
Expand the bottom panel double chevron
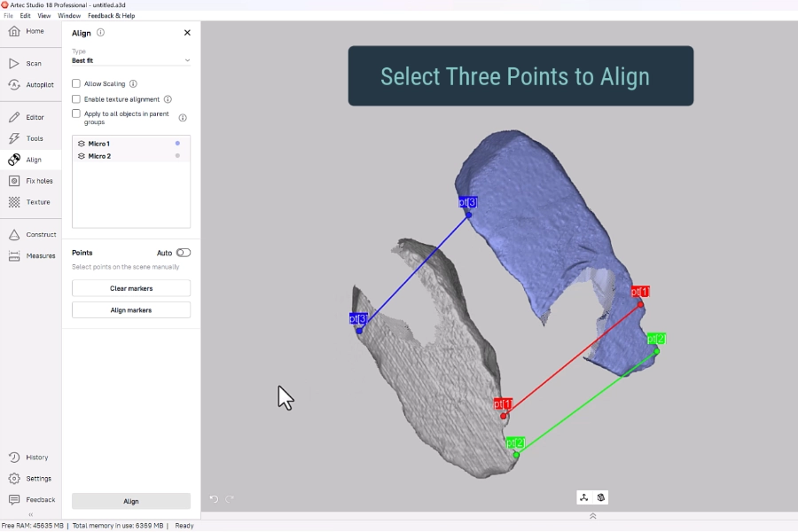(592, 516)
